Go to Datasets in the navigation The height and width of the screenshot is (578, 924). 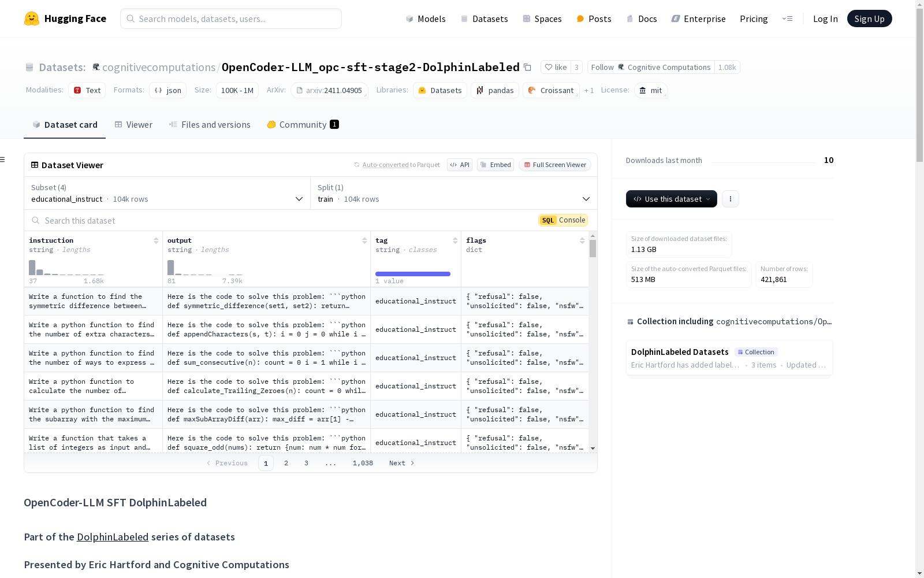tap(484, 18)
